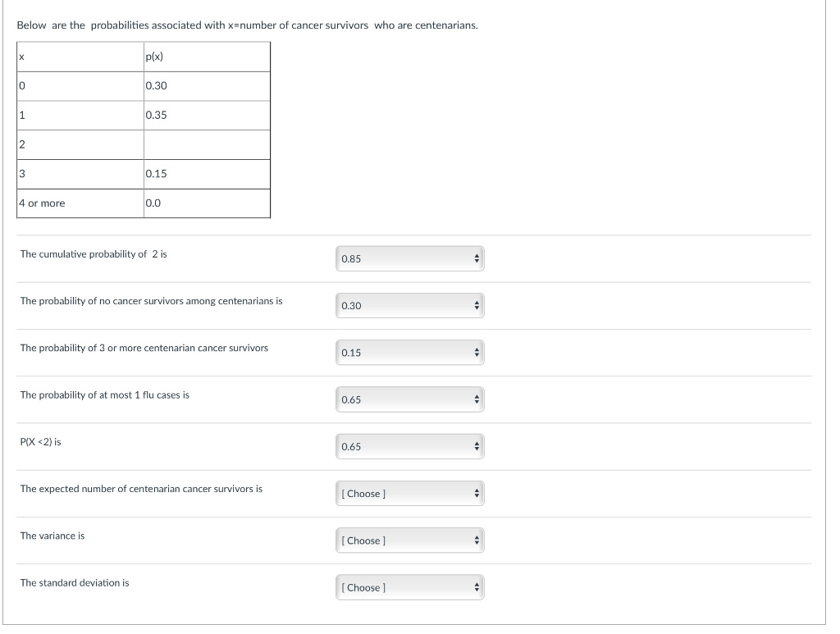840x634 pixels.
Task: Click 'The variance is' question text
Action: tap(52, 536)
